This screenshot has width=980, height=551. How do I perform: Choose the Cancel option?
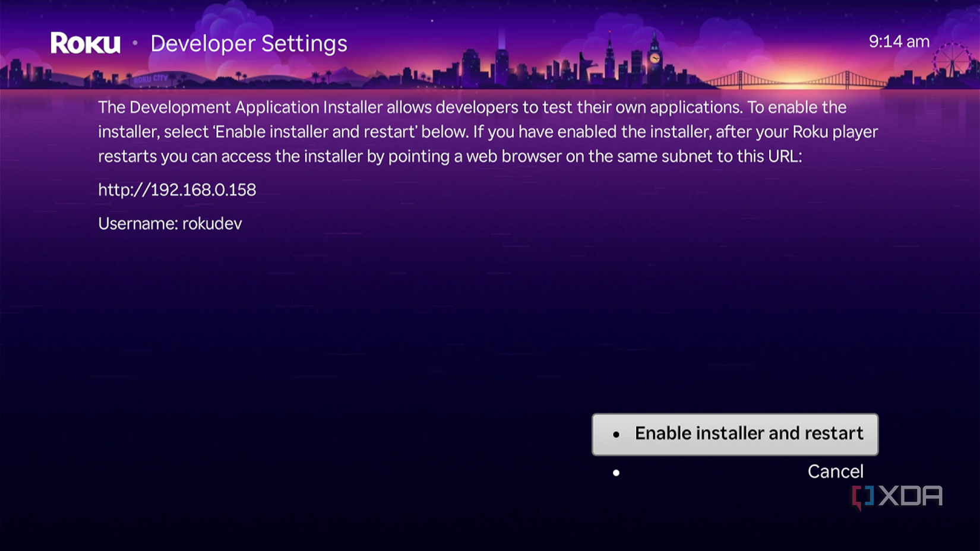click(x=835, y=471)
